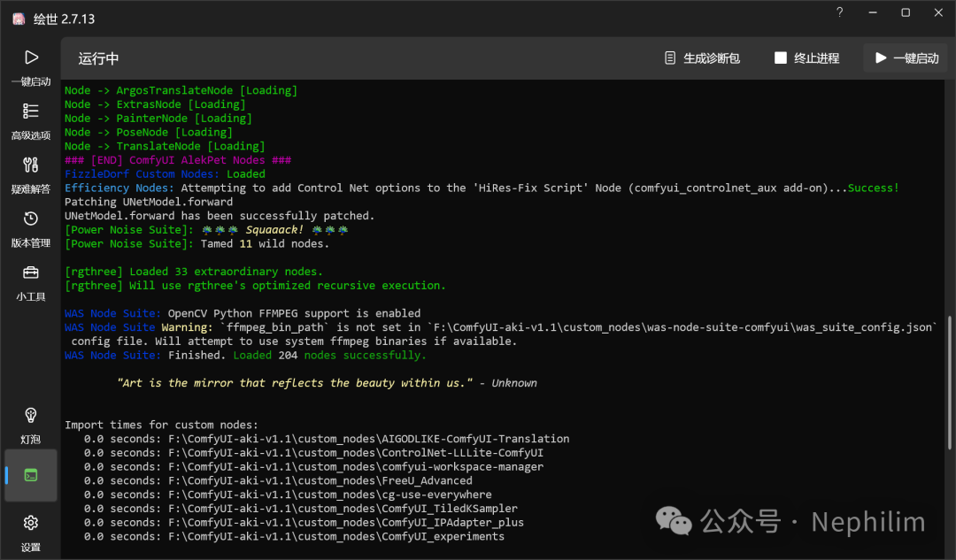
Task: Click the top-right 一键启动 launch button
Action: pos(906,58)
